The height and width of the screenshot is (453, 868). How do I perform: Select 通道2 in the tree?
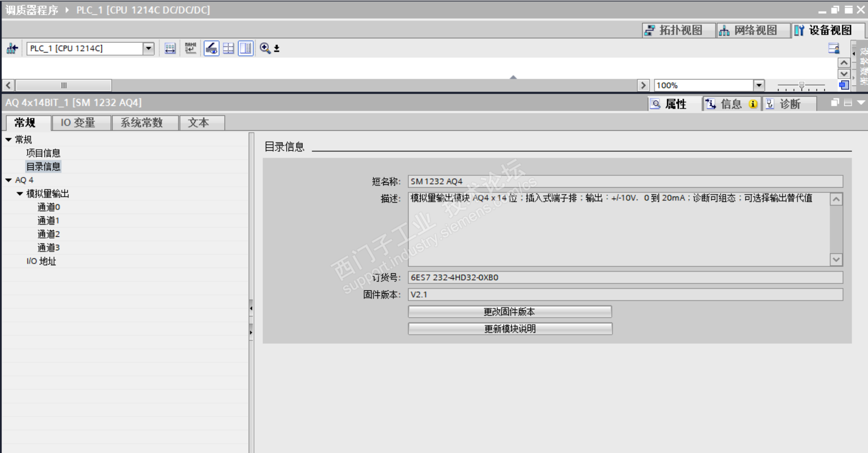tap(48, 234)
